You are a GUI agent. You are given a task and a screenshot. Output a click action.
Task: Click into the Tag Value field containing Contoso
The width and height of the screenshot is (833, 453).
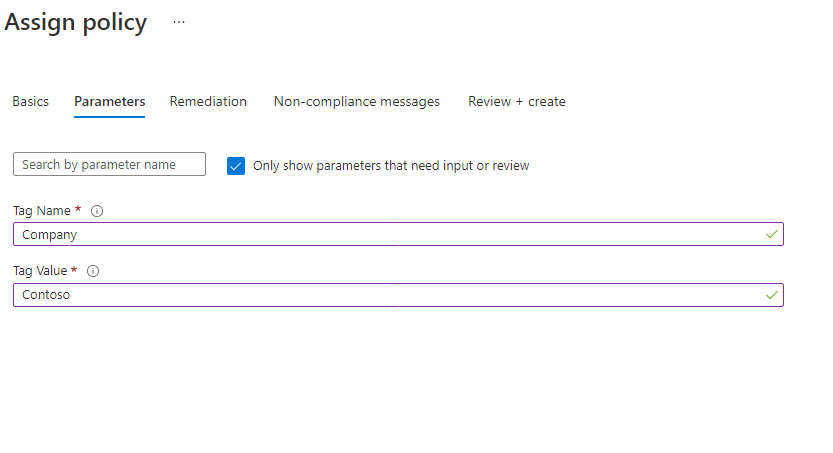pyautogui.click(x=398, y=295)
